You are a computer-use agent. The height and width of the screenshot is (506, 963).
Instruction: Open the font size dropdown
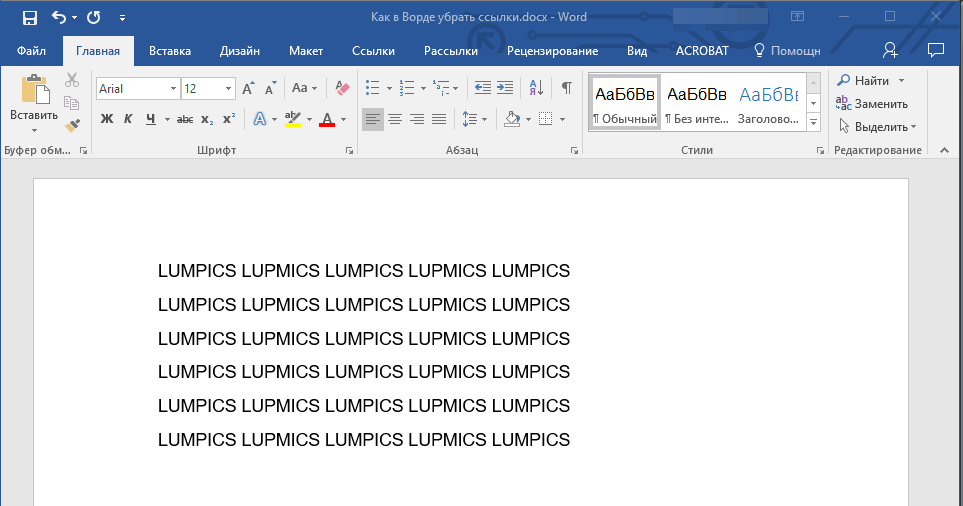click(x=229, y=89)
